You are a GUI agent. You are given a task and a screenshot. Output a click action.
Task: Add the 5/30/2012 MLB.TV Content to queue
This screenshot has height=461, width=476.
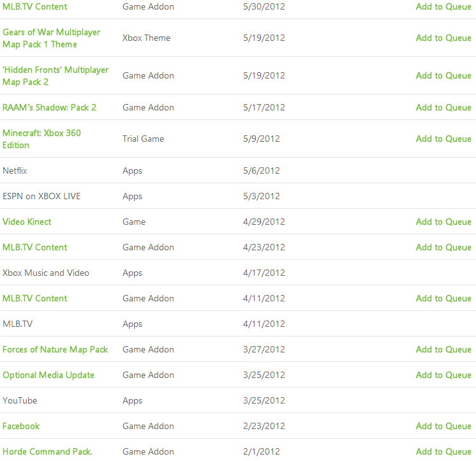pos(443,6)
